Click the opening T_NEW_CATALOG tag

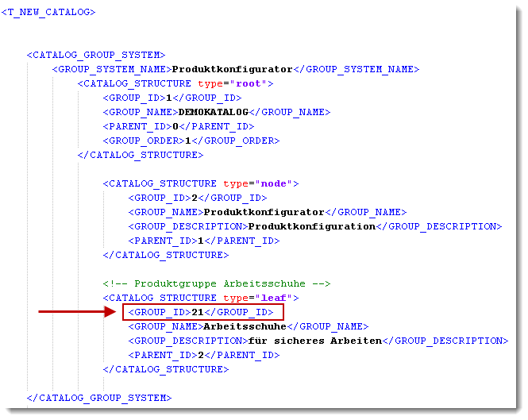(48, 13)
